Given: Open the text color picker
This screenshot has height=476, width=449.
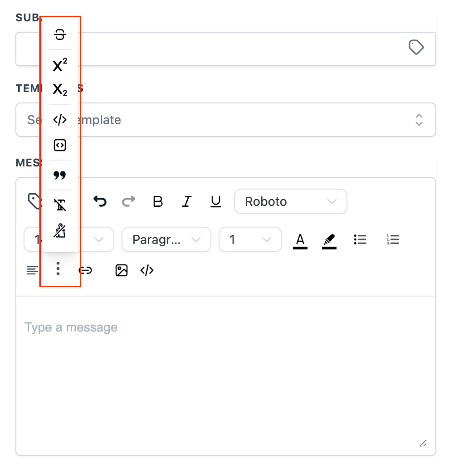Looking at the screenshot, I should coord(300,241).
